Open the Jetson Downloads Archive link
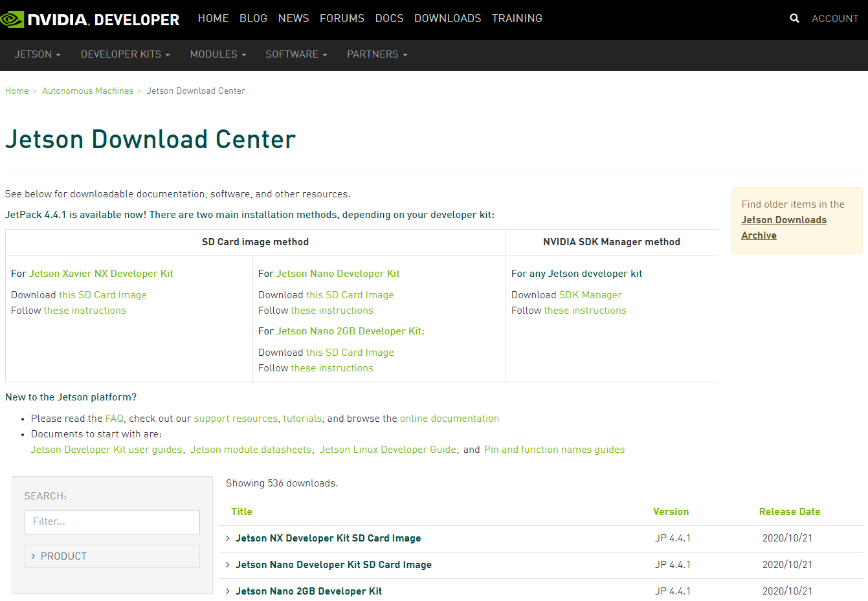868x601 pixels. [784, 228]
